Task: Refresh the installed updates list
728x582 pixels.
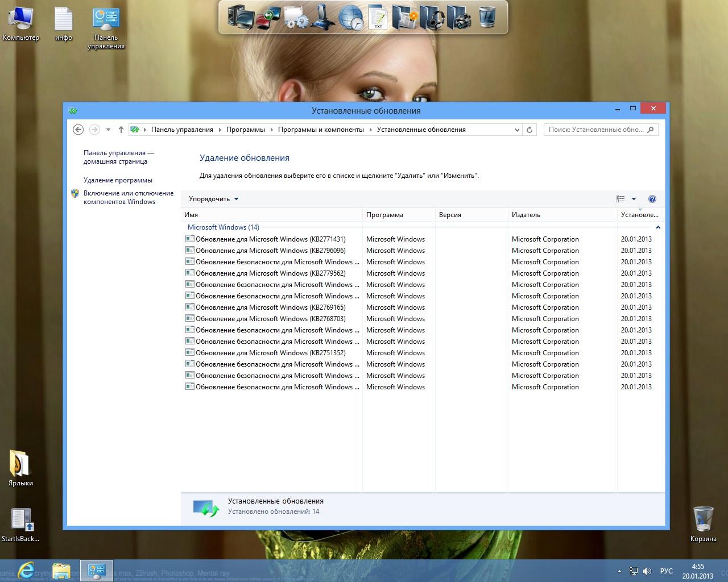Action: coord(530,130)
